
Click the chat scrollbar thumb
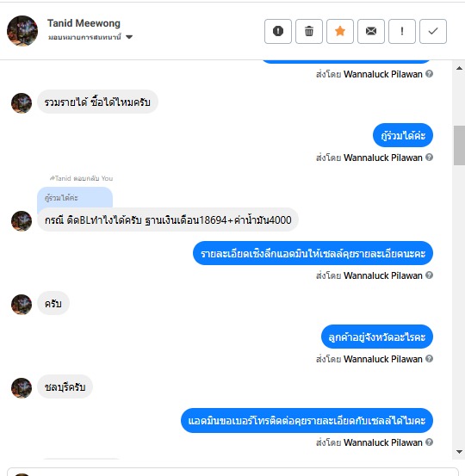click(459, 145)
